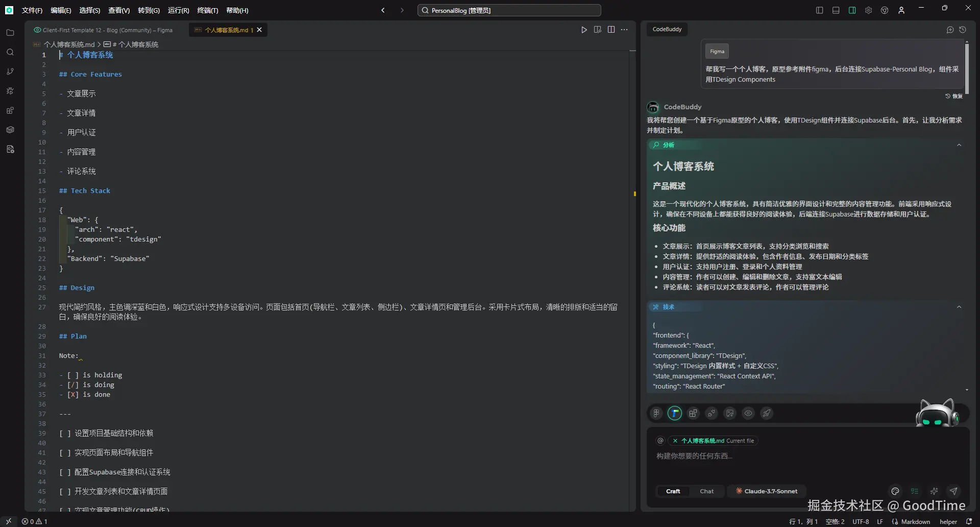Open the 文件(F) menu
The image size is (980, 527).
tap(32, 10)
